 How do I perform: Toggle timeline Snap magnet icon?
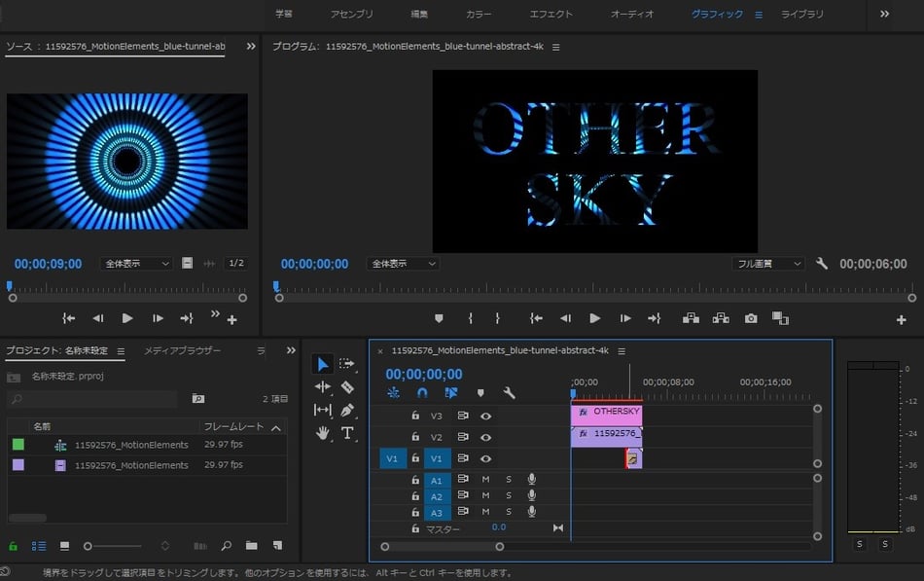422,393
